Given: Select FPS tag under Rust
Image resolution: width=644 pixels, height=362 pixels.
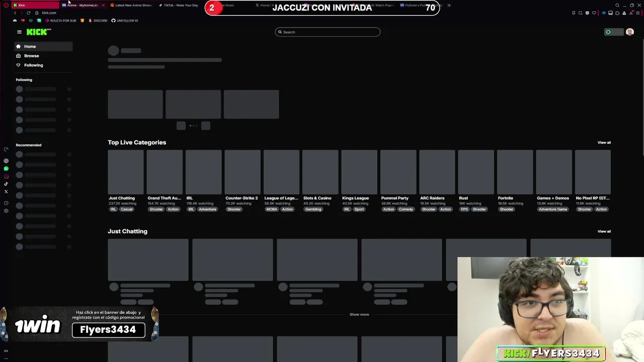Looking at the screenshot, I should coord(464,210).
